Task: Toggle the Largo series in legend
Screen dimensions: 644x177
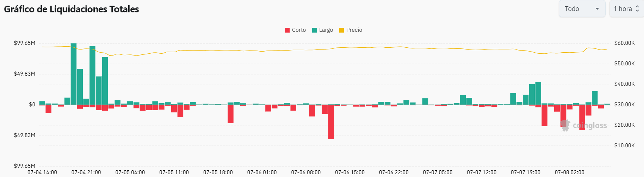Action: 326,30
